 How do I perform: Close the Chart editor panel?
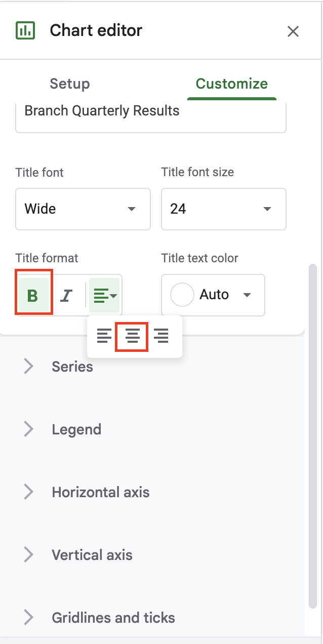point(293,31)
